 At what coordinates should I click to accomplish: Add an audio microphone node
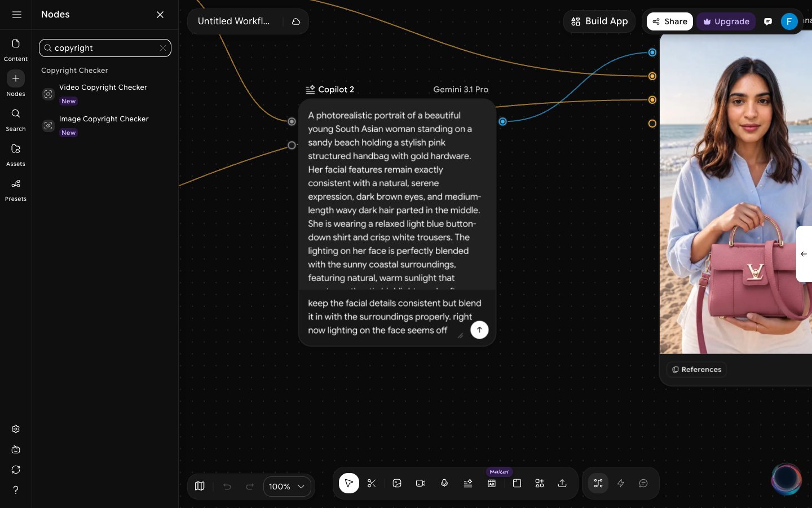click(444, 483)
